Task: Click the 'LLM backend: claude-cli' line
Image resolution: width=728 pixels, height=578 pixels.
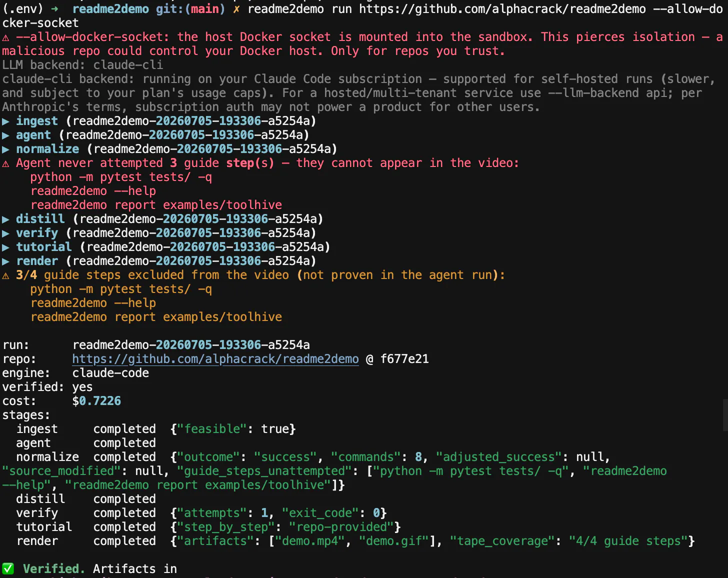Action: [x=82, y=65]
